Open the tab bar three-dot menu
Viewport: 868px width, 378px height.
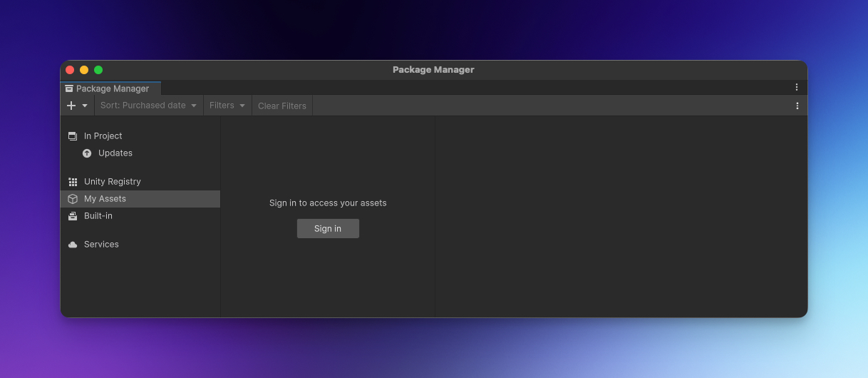(797, 87)
